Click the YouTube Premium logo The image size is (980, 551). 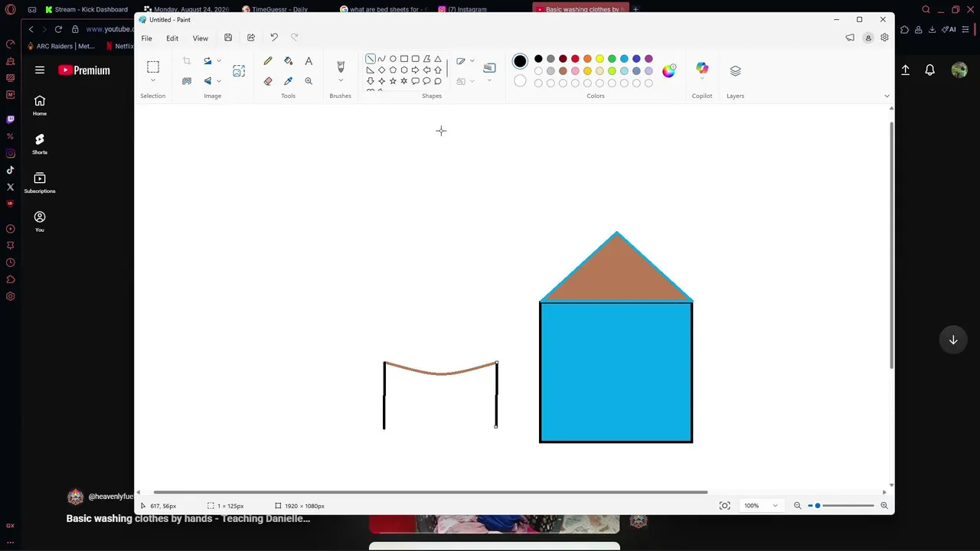coord(84,70)
